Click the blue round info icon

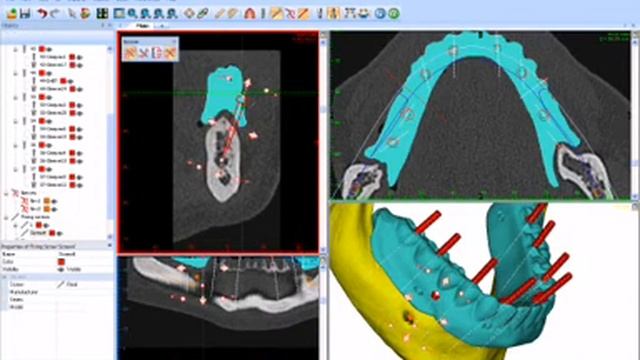pyautogui.click(x=380, y=13)
